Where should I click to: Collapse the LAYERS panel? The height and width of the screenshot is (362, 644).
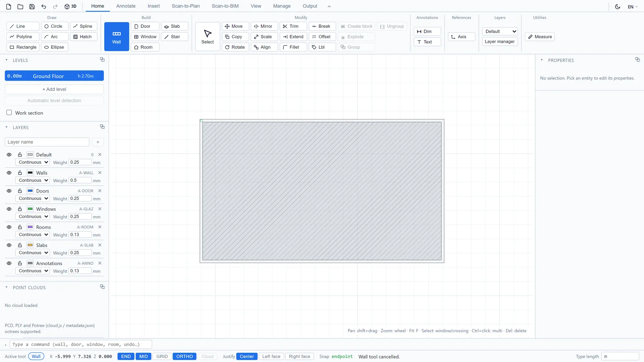coord(6,127)
